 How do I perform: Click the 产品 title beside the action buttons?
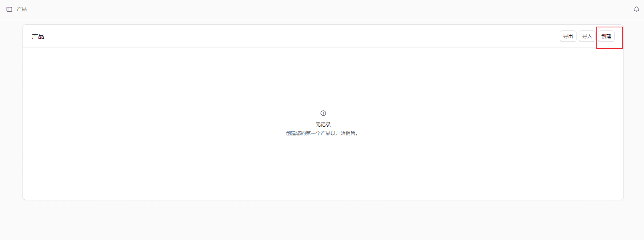pos(38,37)
